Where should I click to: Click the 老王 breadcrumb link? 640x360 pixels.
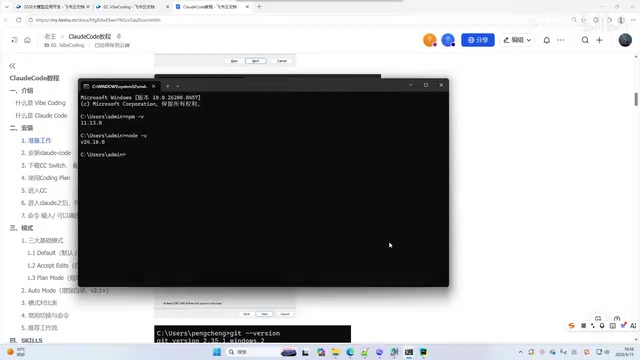[x=50, y=36]
